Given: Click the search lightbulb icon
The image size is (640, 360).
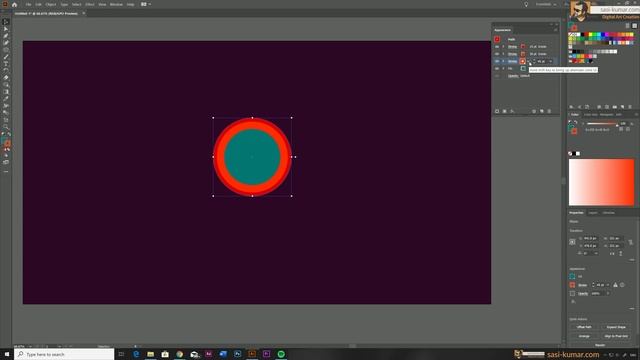Looking at the screenshot, I should [x=526, y=4].
